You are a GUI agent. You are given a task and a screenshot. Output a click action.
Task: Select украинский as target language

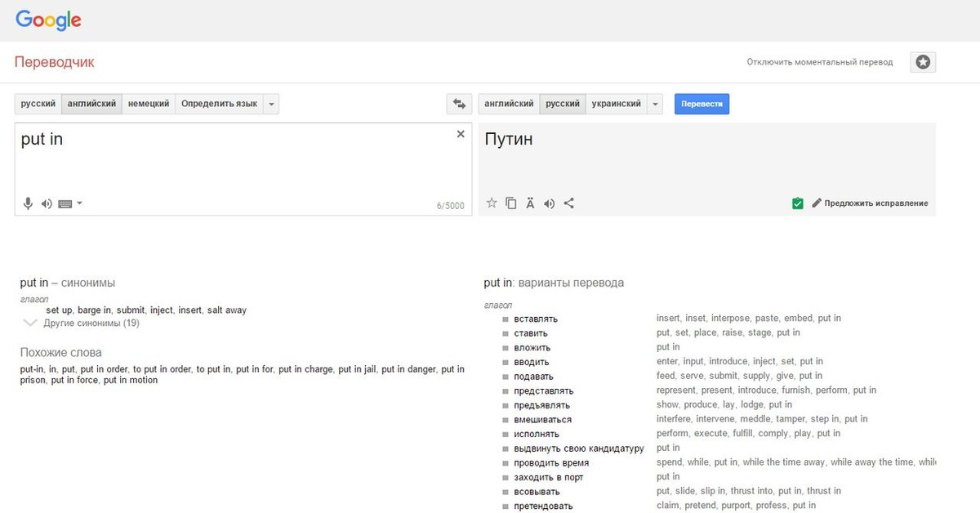click(617, 104)
